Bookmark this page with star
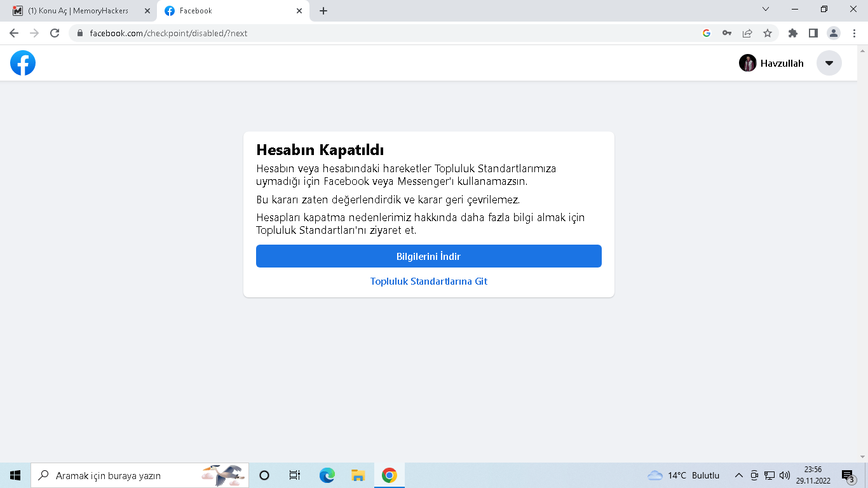 [x=768, y=33]
